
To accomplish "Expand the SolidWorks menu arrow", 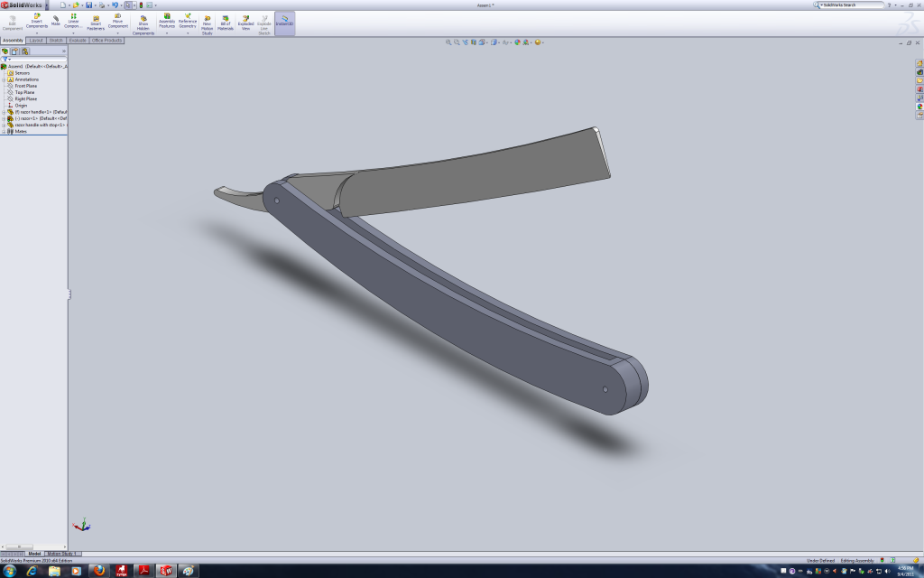I will (47, 5).
